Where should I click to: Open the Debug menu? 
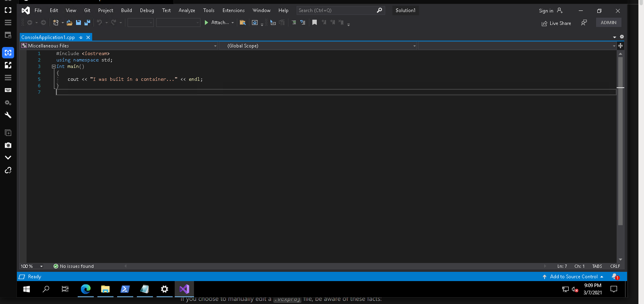click(x=147, y=10)
